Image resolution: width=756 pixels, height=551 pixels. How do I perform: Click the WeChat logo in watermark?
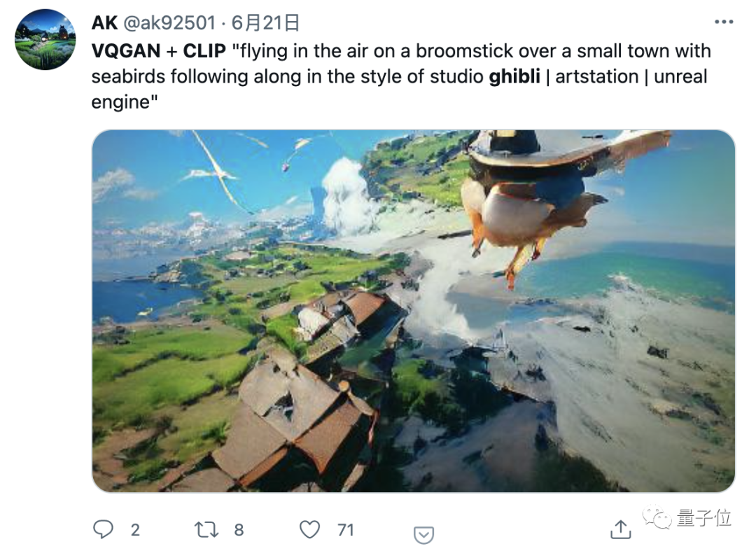657,519
